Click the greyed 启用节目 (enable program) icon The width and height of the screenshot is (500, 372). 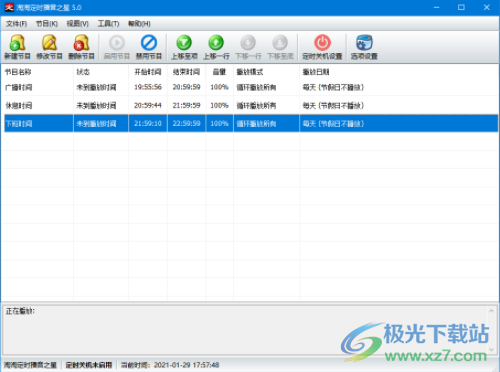(x=117, y=47)
